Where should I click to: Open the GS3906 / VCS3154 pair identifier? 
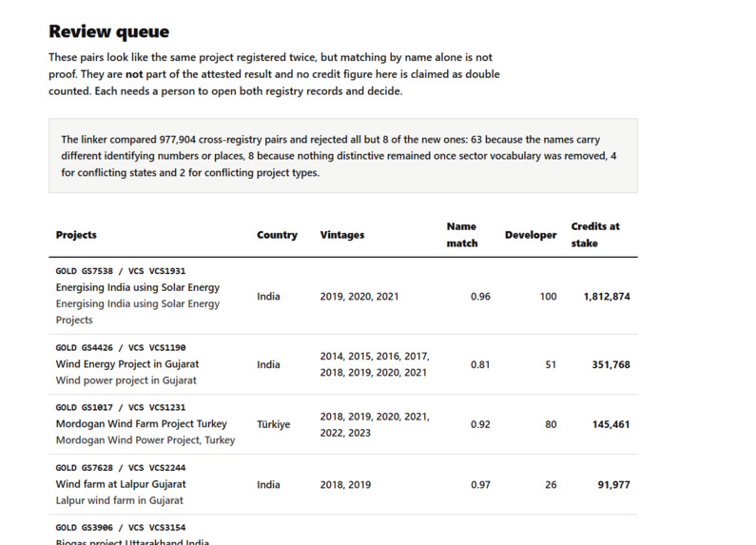pyautogui.click(x=121, y=528)
